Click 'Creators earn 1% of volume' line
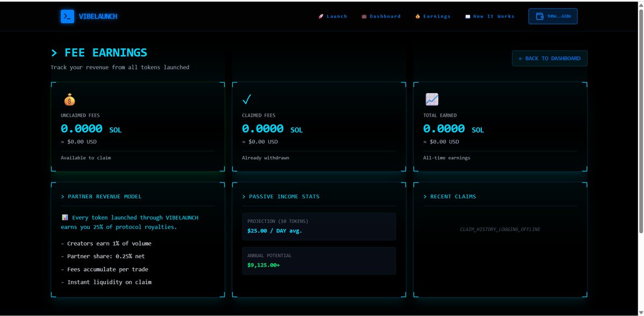 pos(106,243)
